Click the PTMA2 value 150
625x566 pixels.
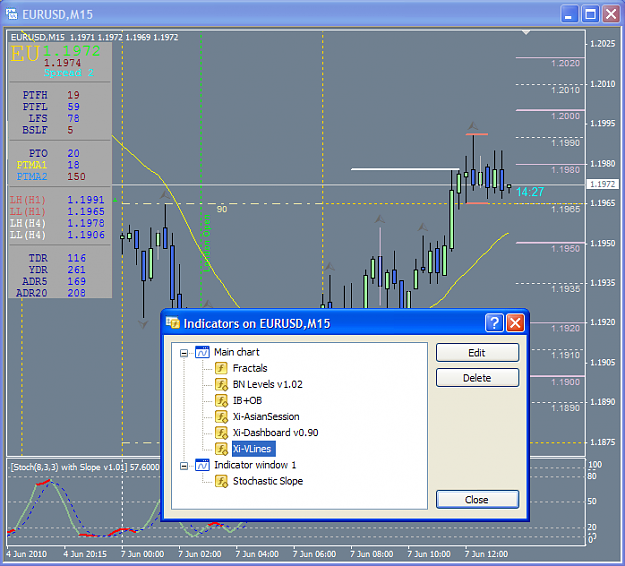[x=77, y=176]
